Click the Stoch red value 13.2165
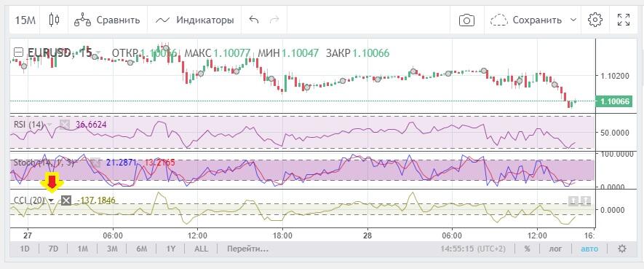 (x=160, y=163)
